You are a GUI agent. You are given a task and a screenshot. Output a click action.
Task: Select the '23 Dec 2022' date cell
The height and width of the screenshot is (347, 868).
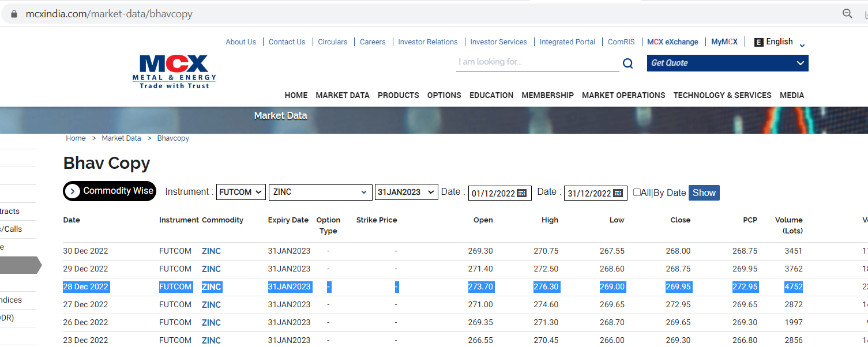[x=85, y=340]
